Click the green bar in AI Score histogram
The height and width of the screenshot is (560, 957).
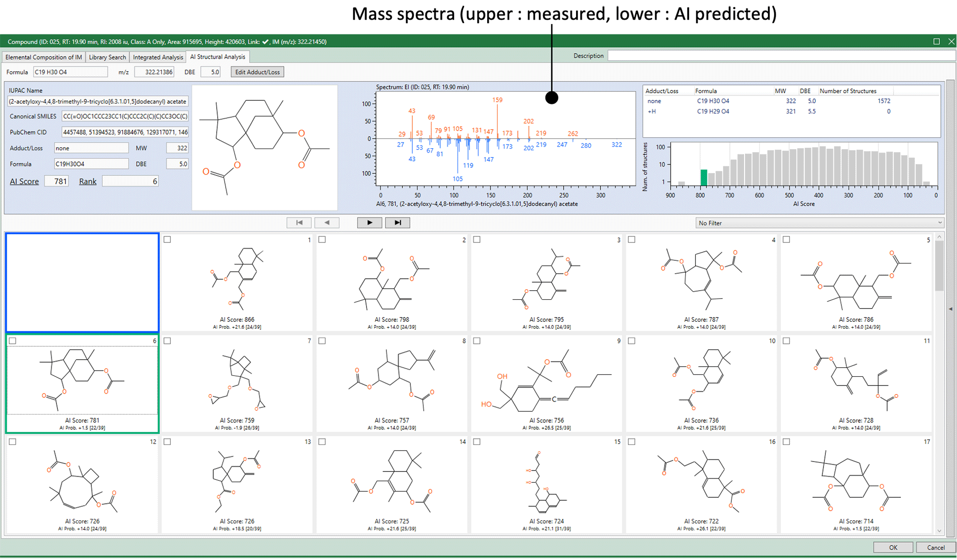click(x=703, y=177)
